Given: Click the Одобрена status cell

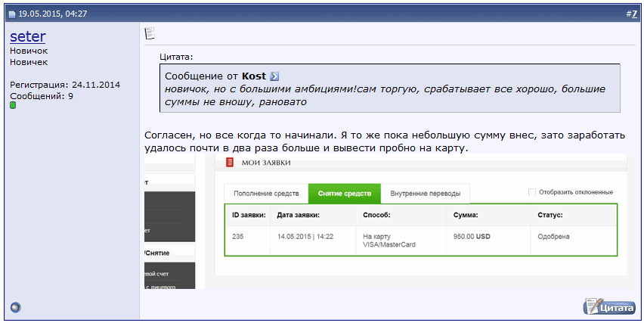Looking at the screenshot, I should (x=574, y=241).
